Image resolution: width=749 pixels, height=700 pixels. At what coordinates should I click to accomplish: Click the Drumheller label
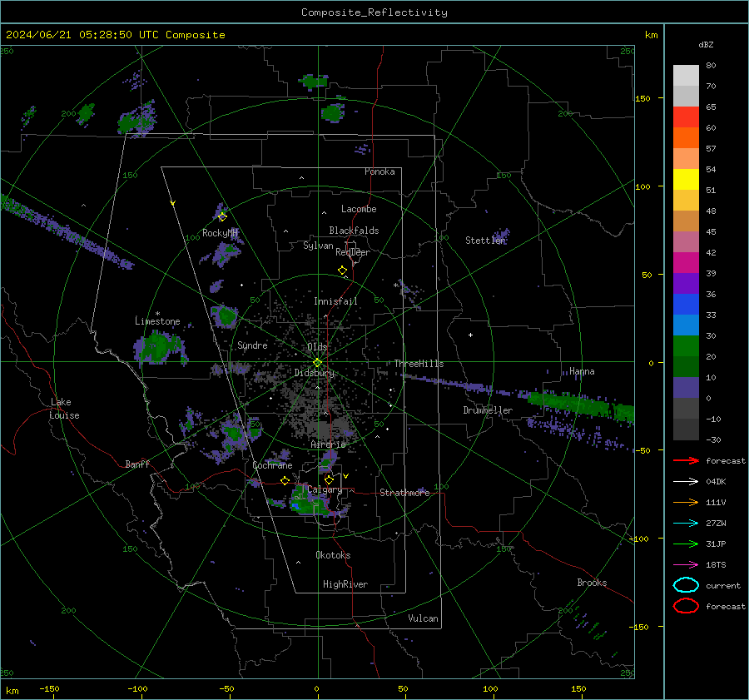(488, 410)
